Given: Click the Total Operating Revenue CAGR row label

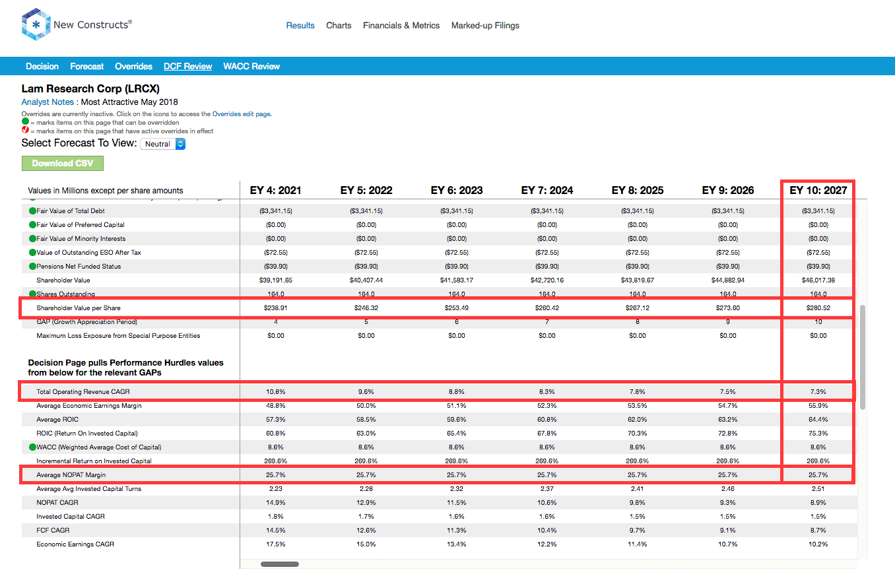Looking at the screenshot, I should point(83,392).
